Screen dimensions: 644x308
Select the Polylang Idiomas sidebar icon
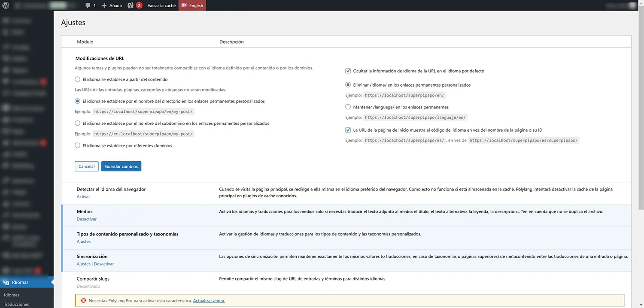click(6, 282)
